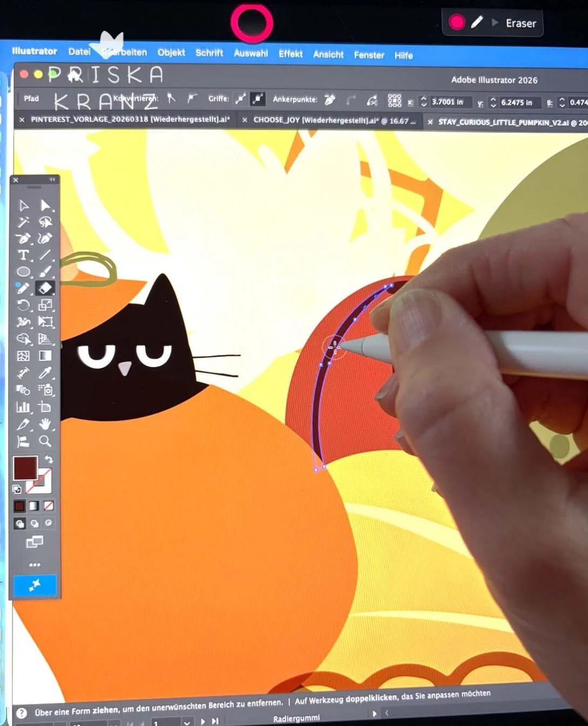Adjust the X value stepper
Image resolution: width=588 pixels, height=726 pixels.
coord(424,101)
